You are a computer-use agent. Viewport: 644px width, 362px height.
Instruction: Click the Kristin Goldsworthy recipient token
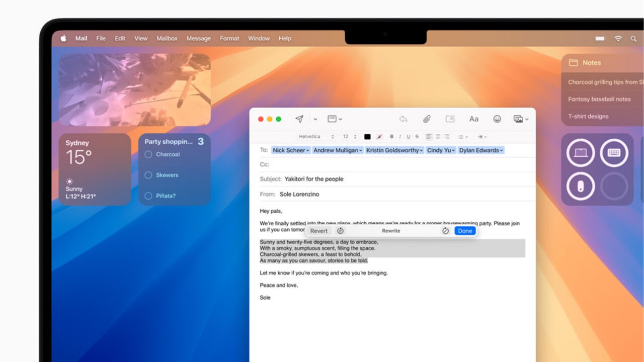point(394,150)
